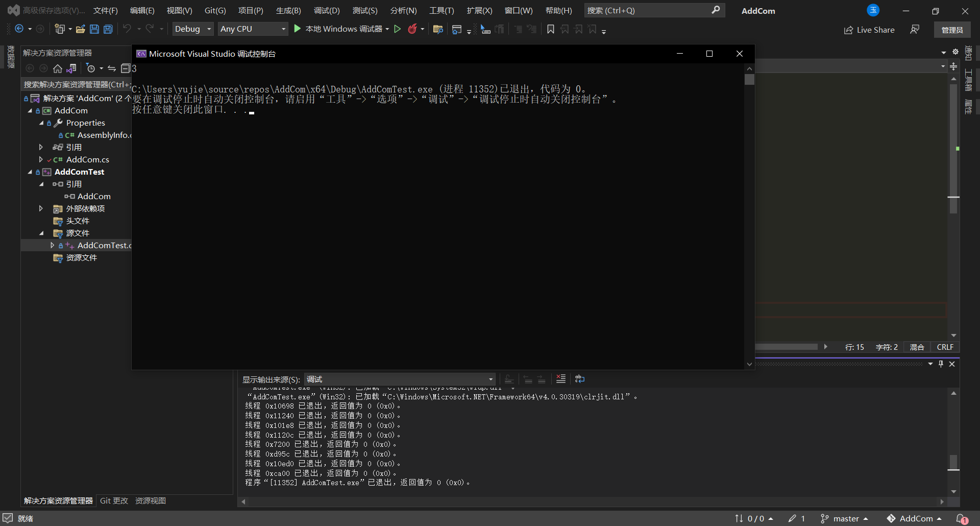Open the feedback icon beside Live Share

(x=915, y=30)
